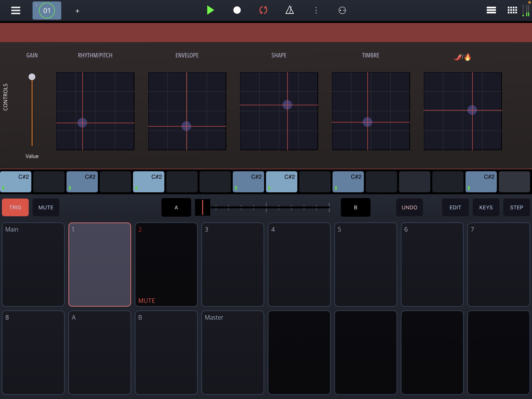532x399 pixels.
Task: Toggle the last C#2 sequencer step
Action: pos(481,182)
